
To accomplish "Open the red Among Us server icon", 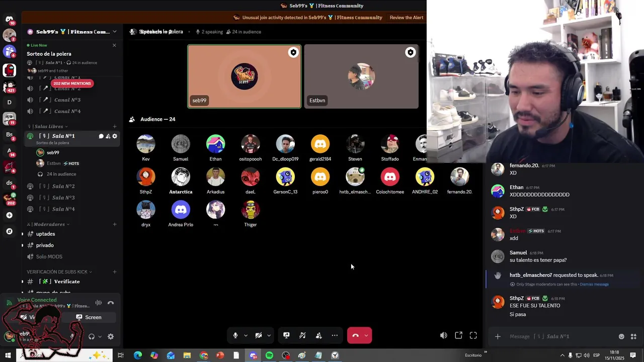I will 9,70.
